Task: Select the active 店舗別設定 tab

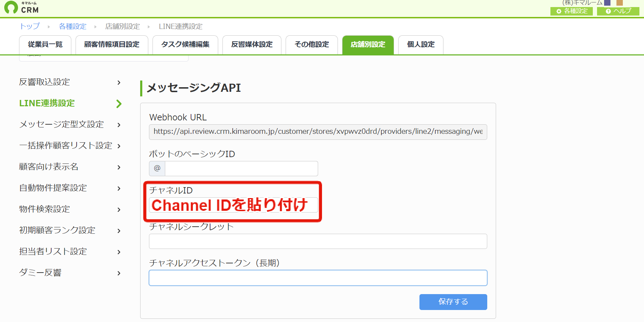Action: 368,45
